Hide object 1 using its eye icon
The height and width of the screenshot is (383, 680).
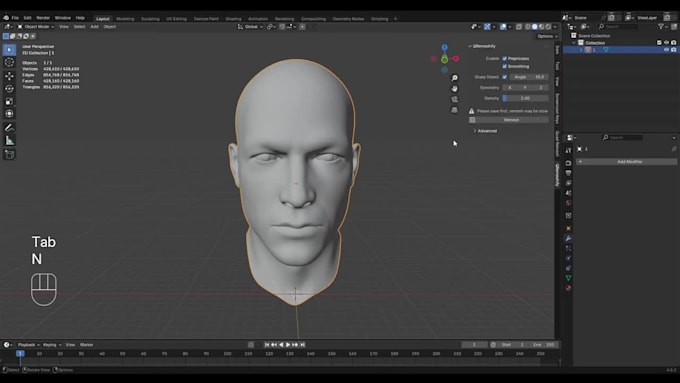667,50
